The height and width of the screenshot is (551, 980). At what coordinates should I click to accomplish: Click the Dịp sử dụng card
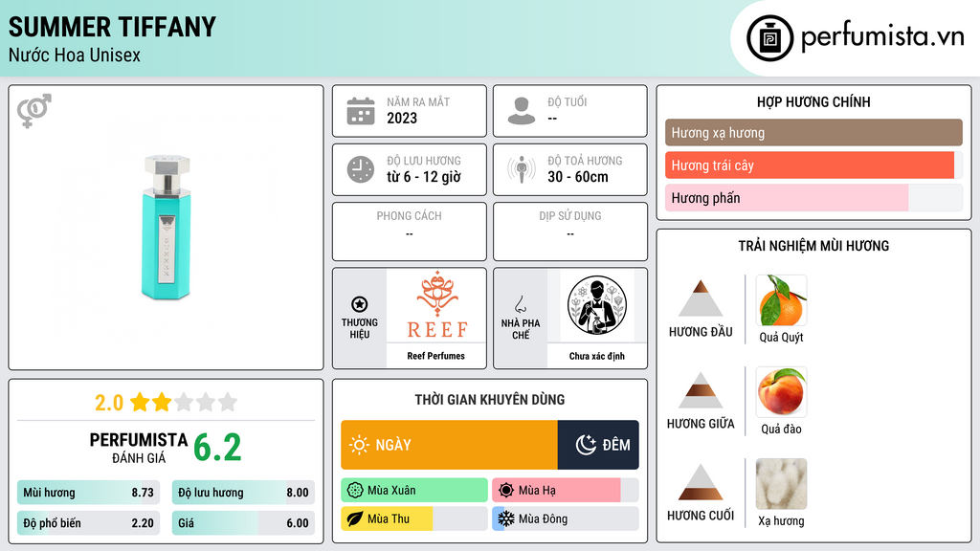click(570, 231)
